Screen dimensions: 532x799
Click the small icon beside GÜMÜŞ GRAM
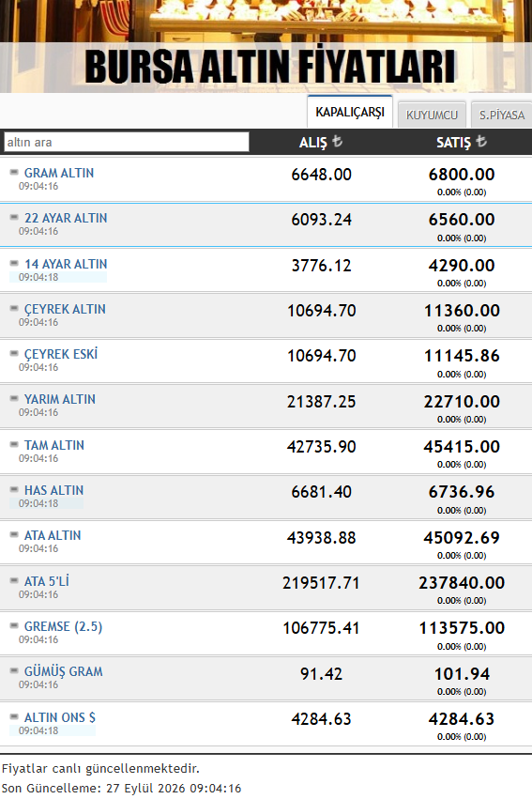(x=14, y=671)
